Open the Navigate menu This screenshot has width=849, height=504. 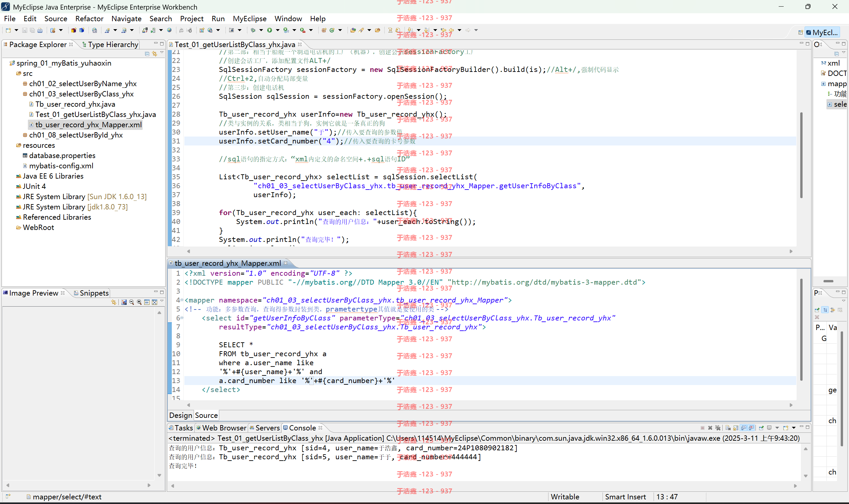click(126, 19)
